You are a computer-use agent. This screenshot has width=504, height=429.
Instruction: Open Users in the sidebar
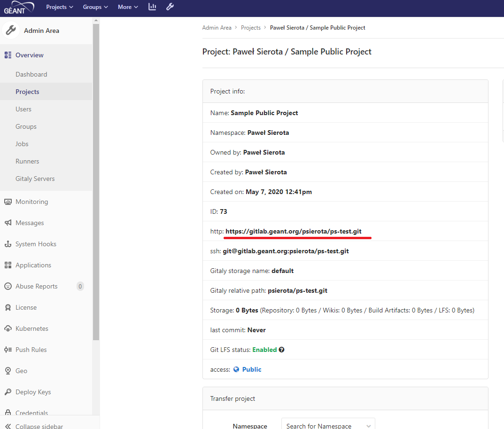(23, 109)
